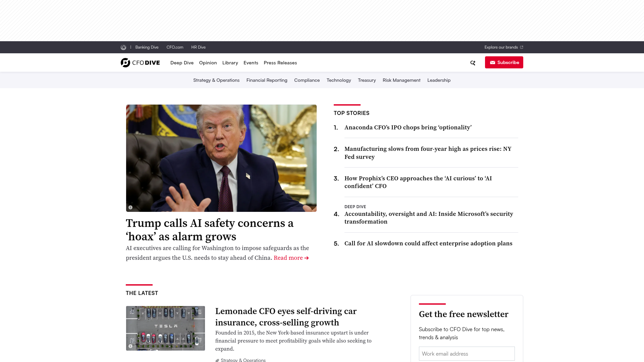Screen dimensions: 644x362
Task: Click the THE LATEST heading
Action: pyautogui.click(x=142, y=293)
